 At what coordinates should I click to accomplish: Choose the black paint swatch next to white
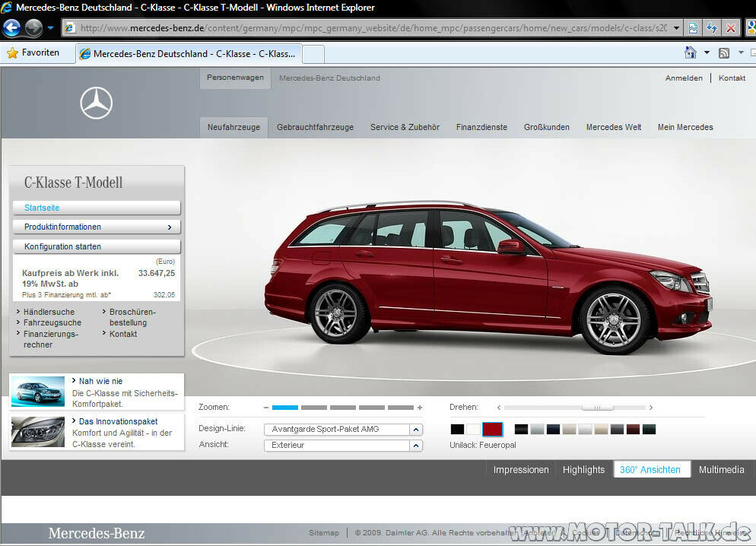(x=458, y=429)
